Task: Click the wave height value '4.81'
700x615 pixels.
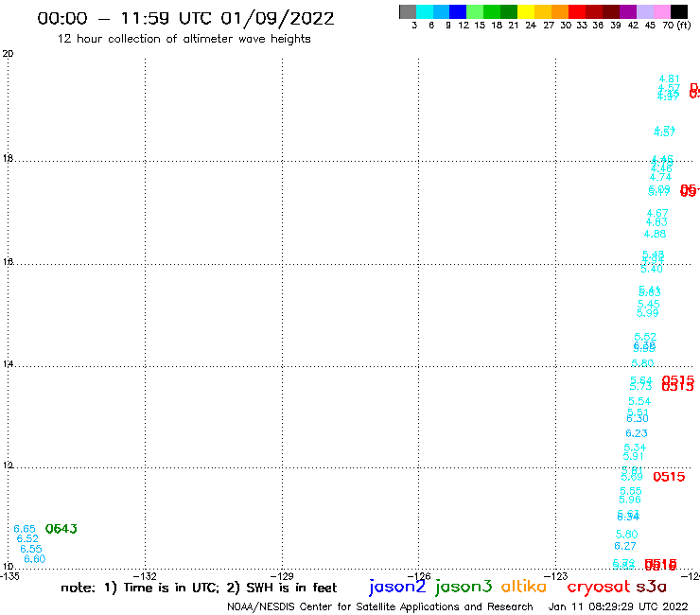Action: 670,79
